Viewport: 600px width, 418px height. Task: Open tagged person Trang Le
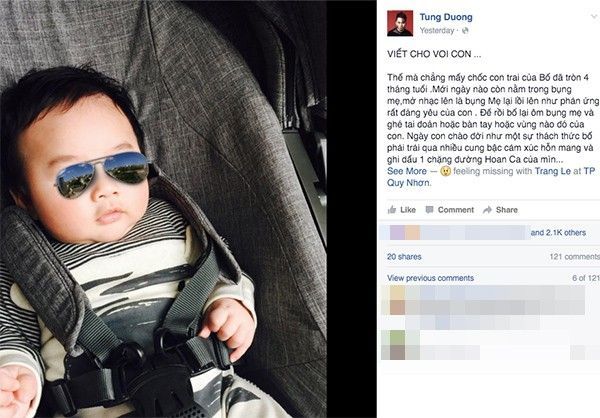pos(552,171)
